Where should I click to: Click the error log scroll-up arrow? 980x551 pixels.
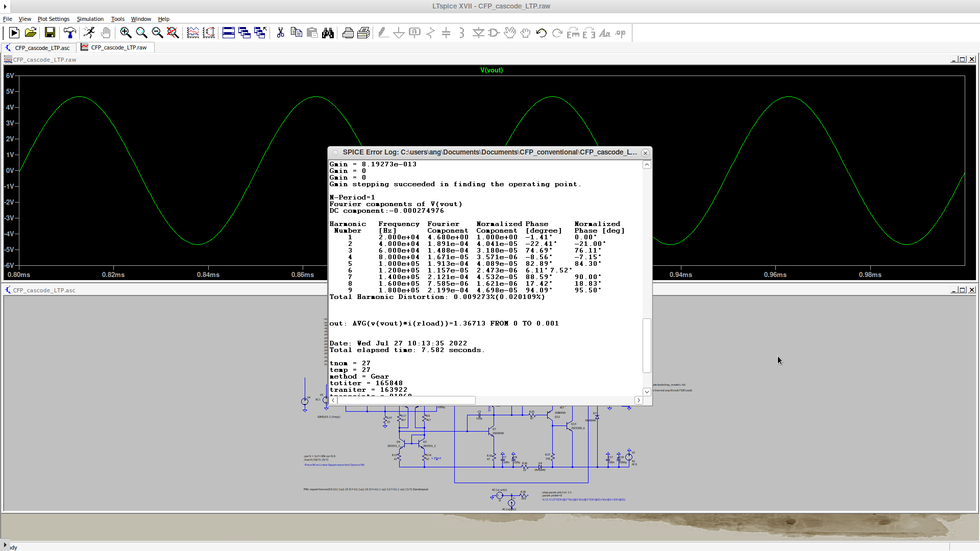click(x=647, y=164)
